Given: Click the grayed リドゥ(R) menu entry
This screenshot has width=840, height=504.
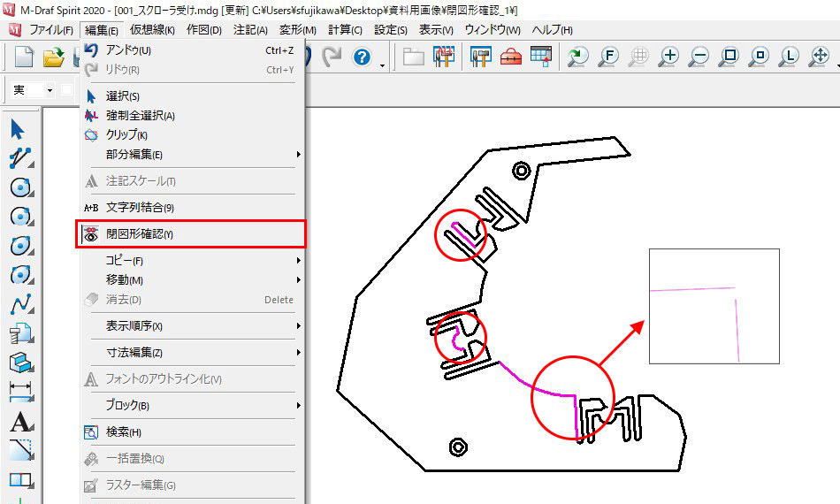Looking at the screenshot, I should [193, 70].
